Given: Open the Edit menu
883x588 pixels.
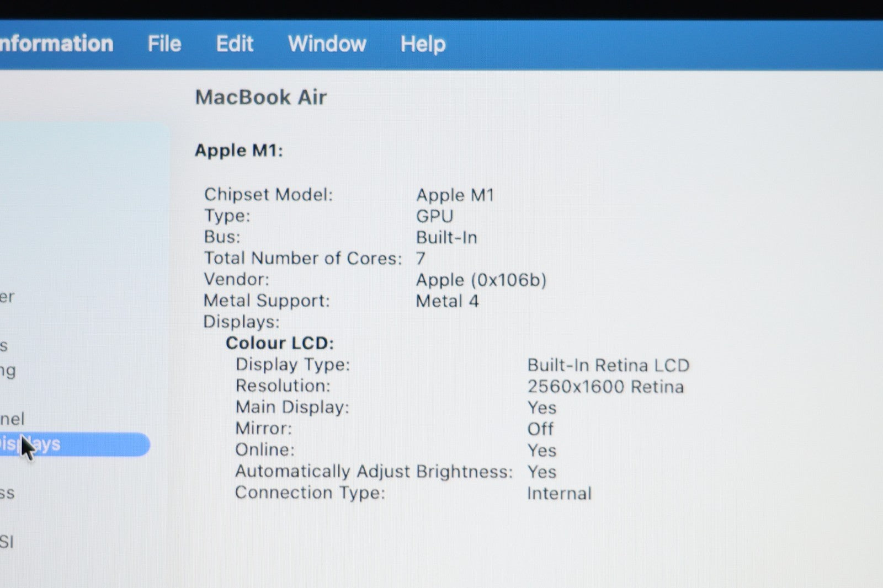Looking at the screenshot, I should pyautogui.click(x=234, y=44).
